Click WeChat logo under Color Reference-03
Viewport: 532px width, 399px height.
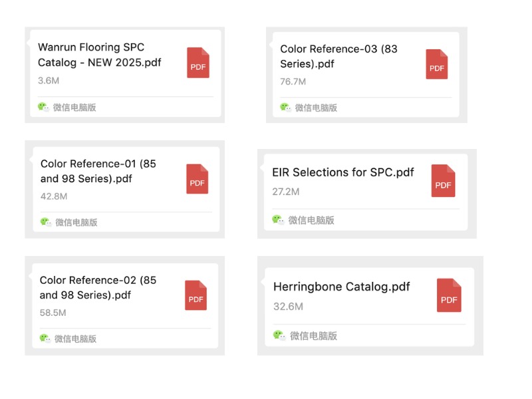(x=285, y=107)
